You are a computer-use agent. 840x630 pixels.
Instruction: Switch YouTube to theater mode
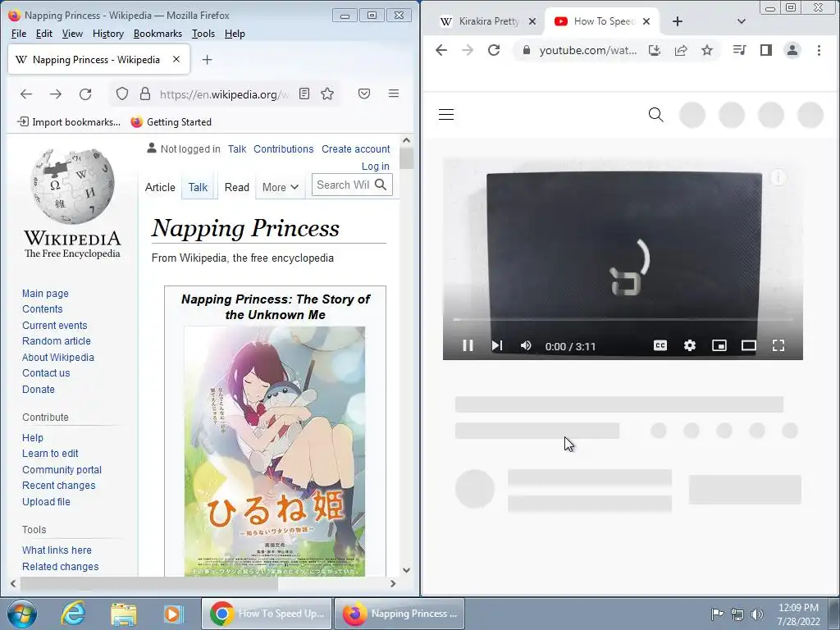749,345
